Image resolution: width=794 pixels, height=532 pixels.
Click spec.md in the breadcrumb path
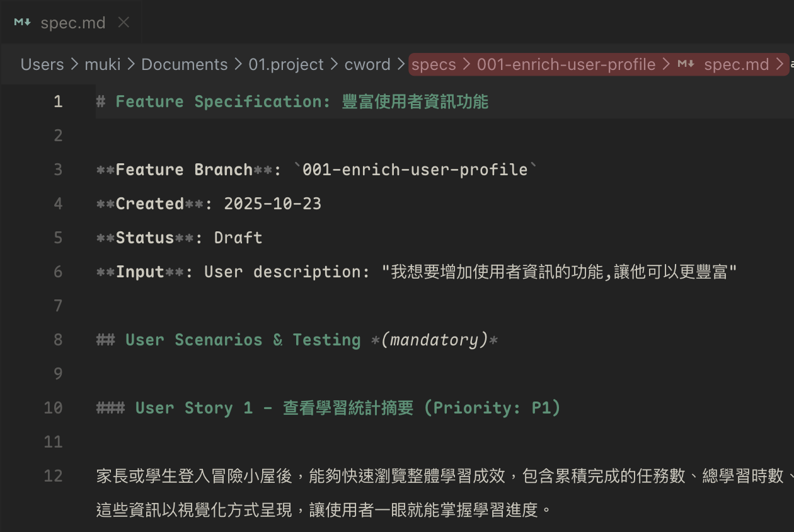tap(737, 64)
